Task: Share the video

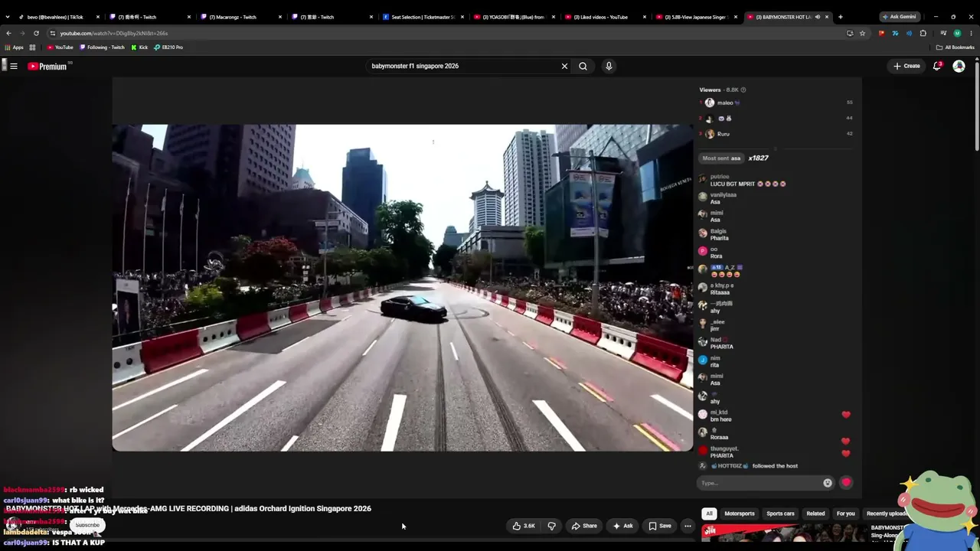Action: coord(584,526)
